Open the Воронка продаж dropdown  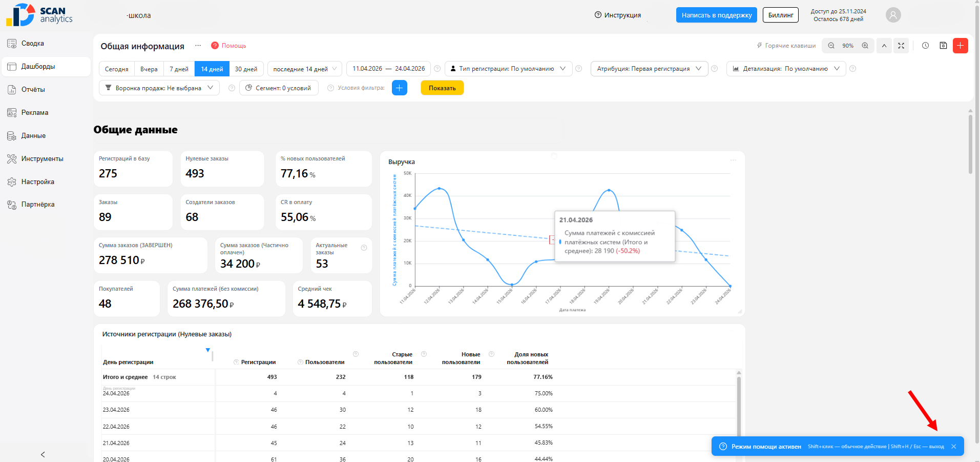click(x=159, y=88)
